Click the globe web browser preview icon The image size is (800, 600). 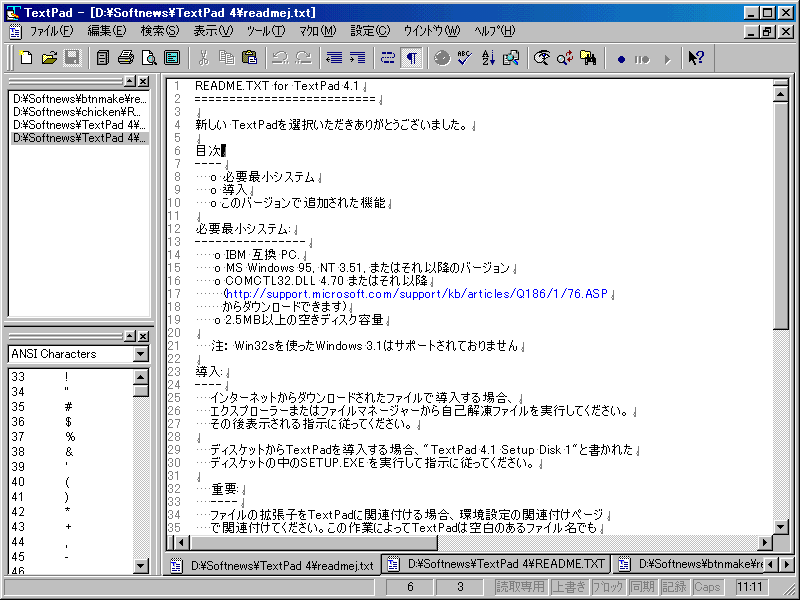[x=442, y=58]
